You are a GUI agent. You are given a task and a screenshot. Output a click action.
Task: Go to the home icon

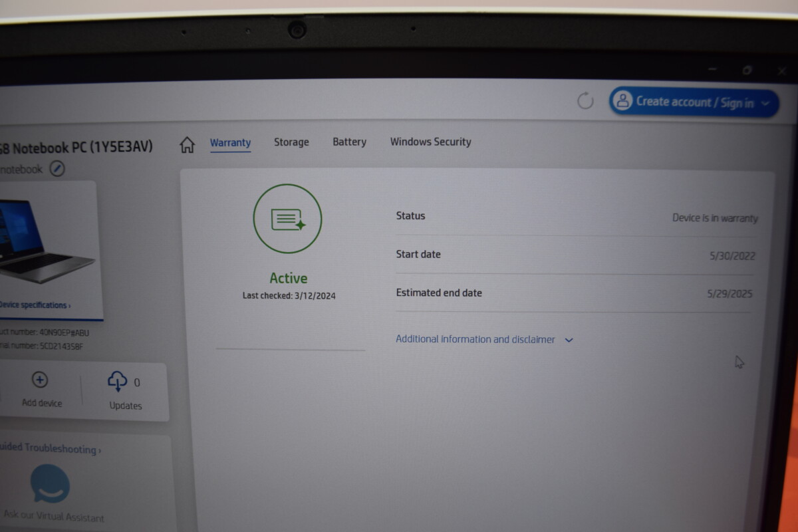tap(188, 144)
